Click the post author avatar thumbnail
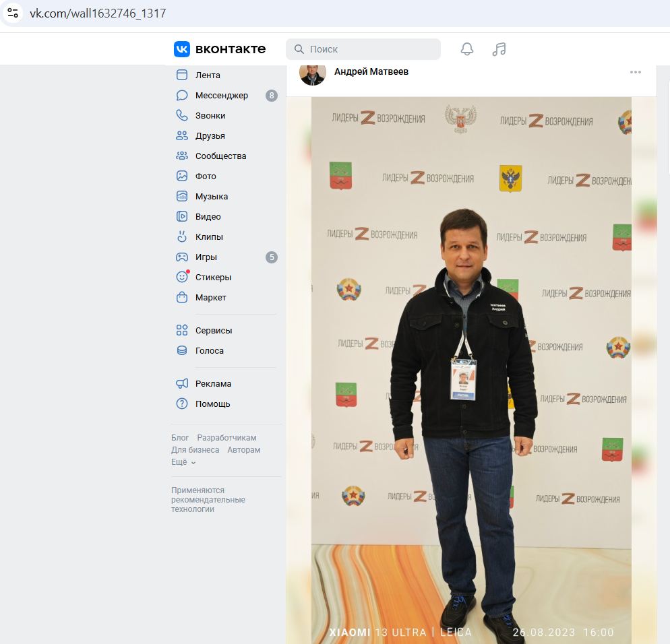This screenshot has width=670, height=644. tap(312, 73)
